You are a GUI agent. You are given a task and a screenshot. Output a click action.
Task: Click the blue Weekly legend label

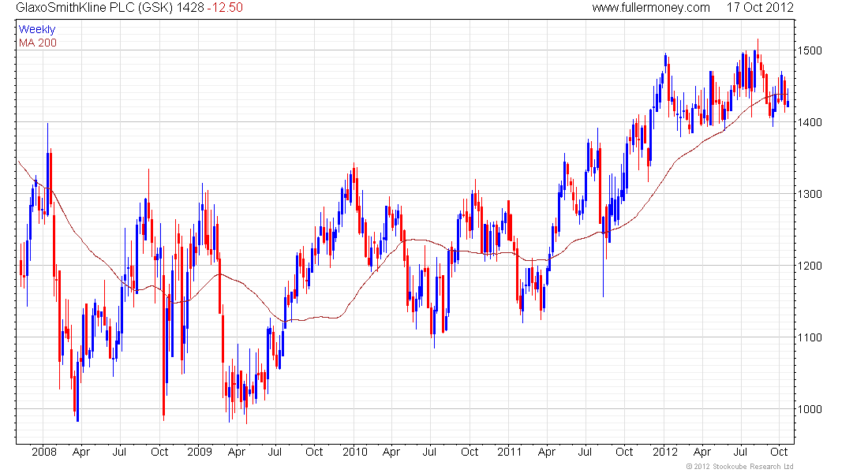click(37, 29)
